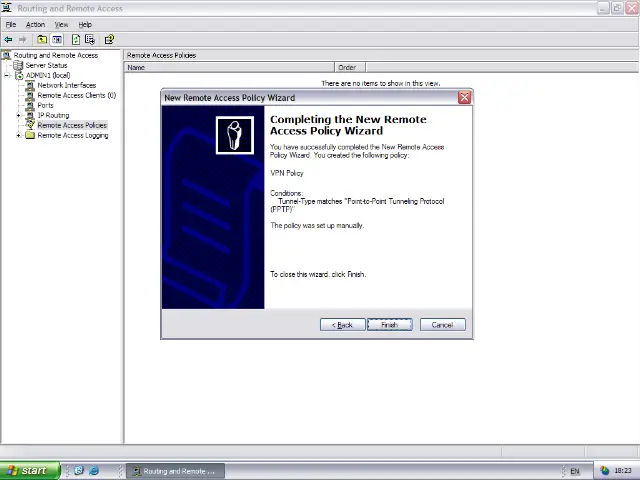This screenshot has width=640, height=480.
Task: Click the Remote Access Clients node icon
Action: 30,96
